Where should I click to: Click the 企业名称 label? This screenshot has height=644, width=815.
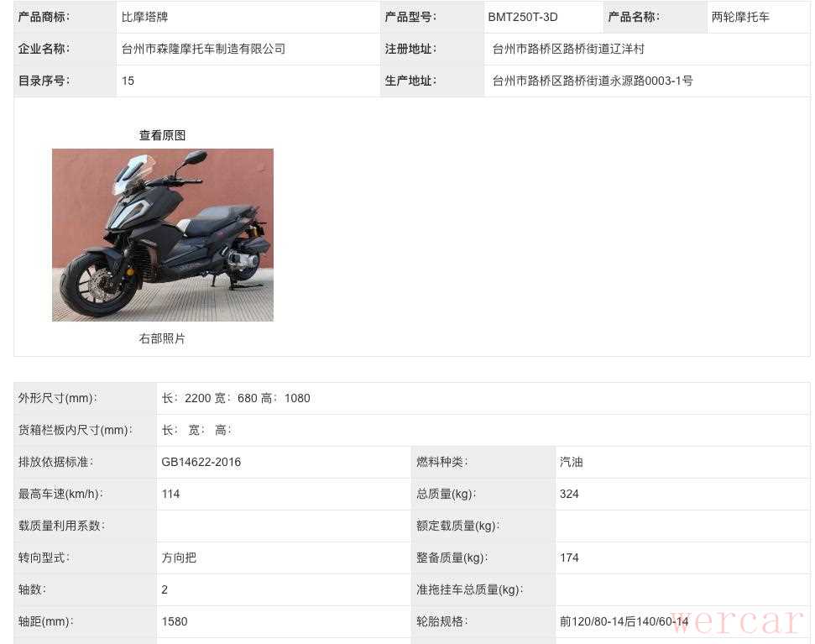(x=44, y=49)
